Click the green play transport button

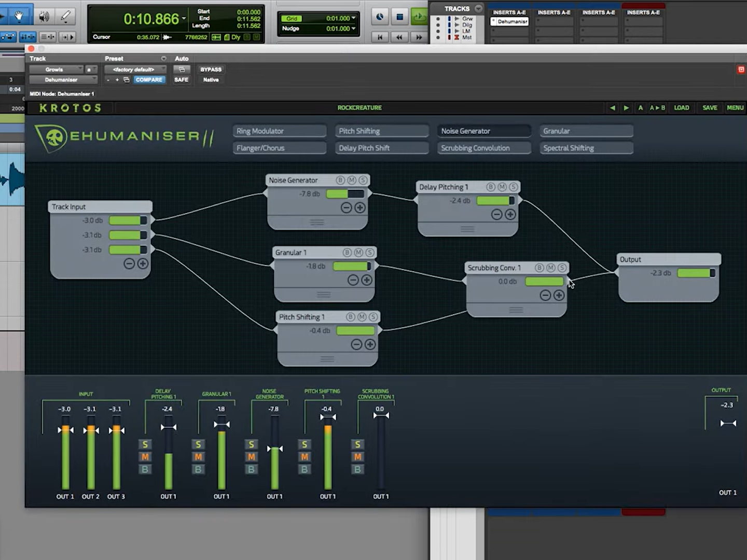[419, 17]
